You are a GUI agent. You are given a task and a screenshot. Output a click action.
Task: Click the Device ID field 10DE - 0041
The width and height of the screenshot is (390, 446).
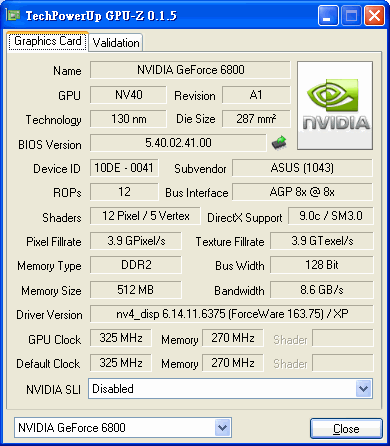(x=124, y=168)
